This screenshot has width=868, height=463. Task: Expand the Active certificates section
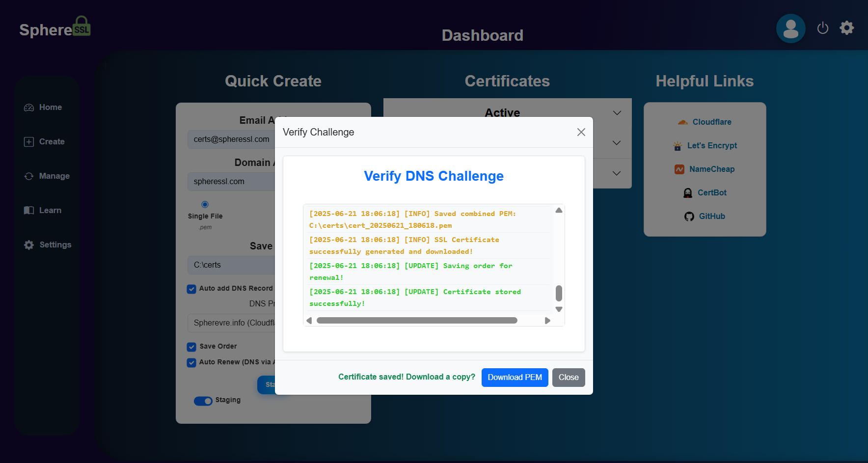(x=617, y=112)
